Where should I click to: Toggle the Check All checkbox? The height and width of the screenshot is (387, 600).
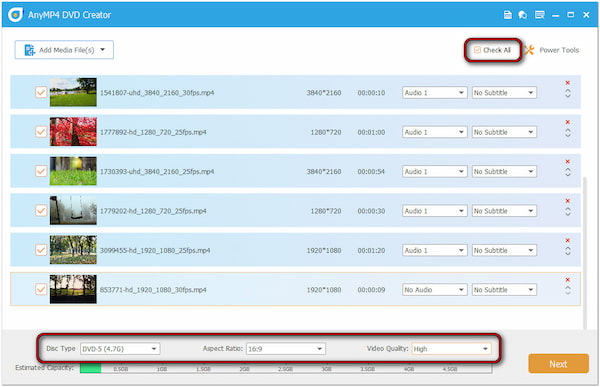477,50
